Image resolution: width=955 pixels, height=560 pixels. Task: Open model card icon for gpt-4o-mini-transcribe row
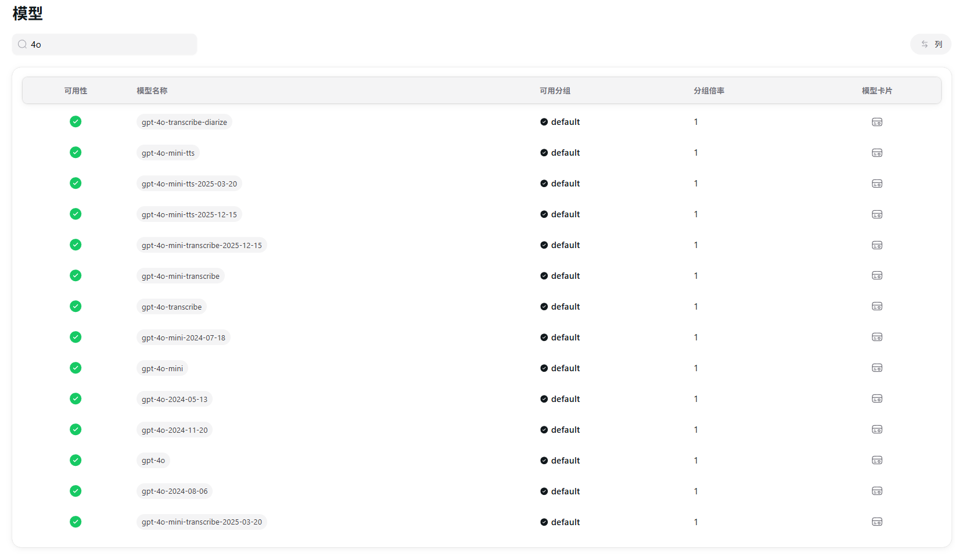click(x=877, y=275)
